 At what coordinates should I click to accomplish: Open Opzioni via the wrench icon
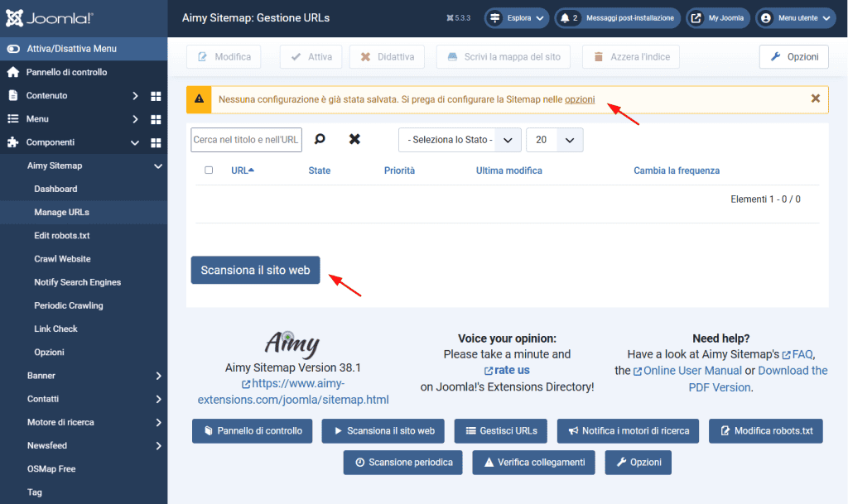point(778,56)
